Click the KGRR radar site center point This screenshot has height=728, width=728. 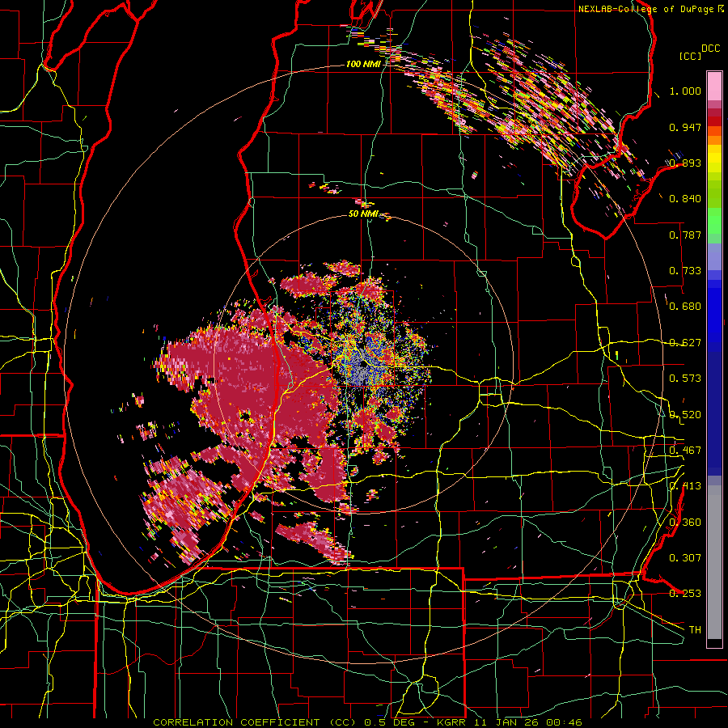pyautogui.click(x=363, y=363)
